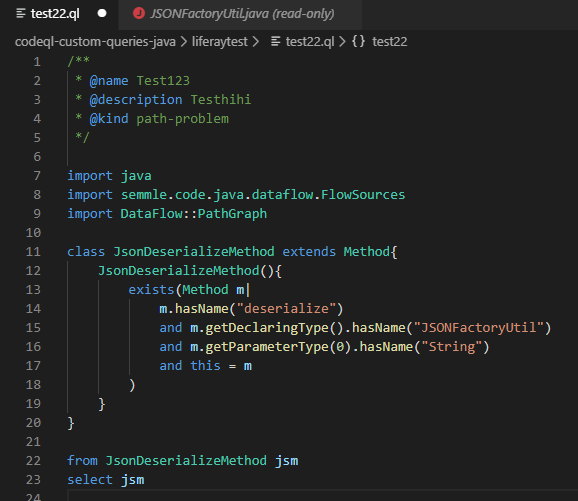Open the liferaytest breadcrumb folder
578x501 pixels.
point(220,42)
